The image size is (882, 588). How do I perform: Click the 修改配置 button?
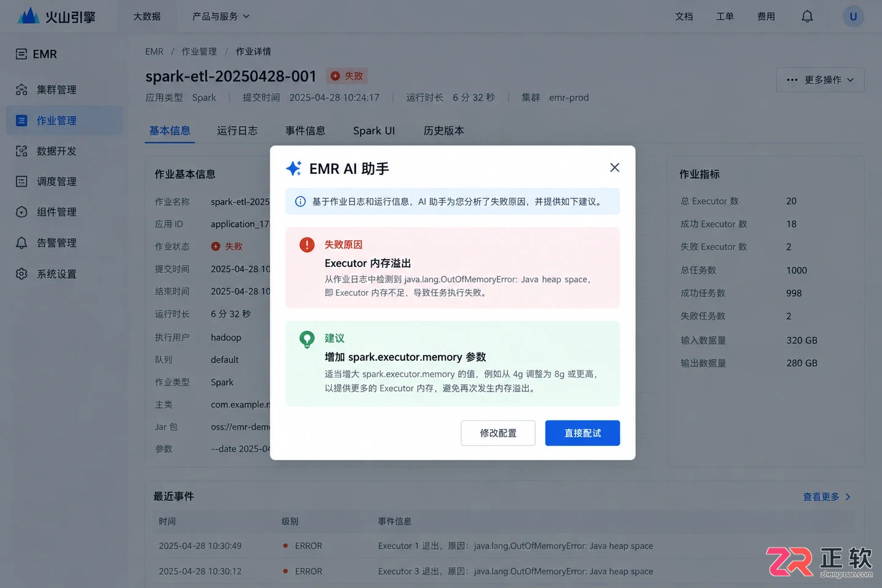[x=498, y=433]
